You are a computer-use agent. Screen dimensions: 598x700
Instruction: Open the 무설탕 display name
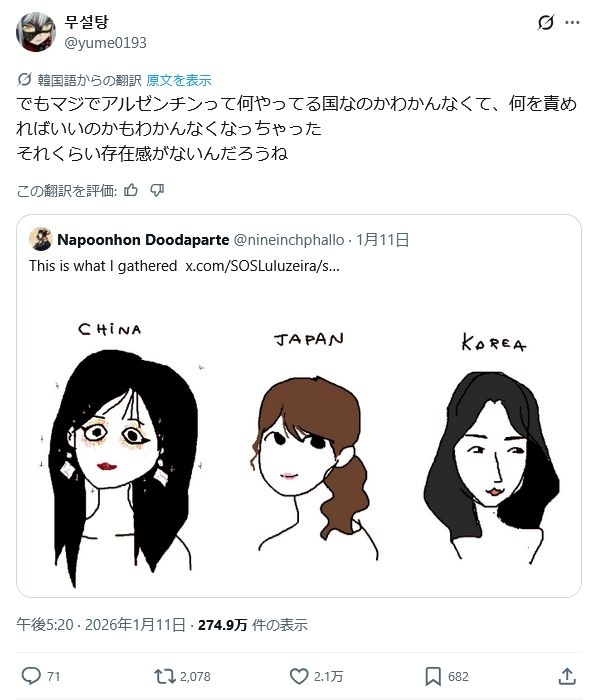coord(86,22)
